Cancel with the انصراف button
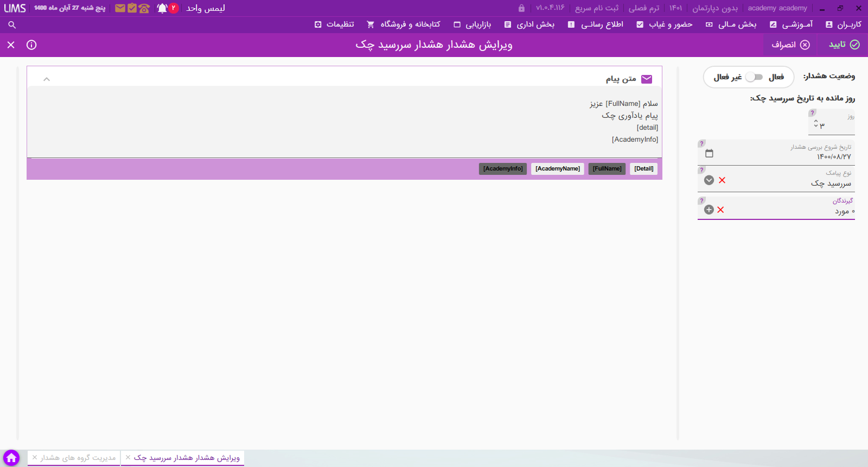This screenshot has height=467, width=868. (x=790, y=45)
